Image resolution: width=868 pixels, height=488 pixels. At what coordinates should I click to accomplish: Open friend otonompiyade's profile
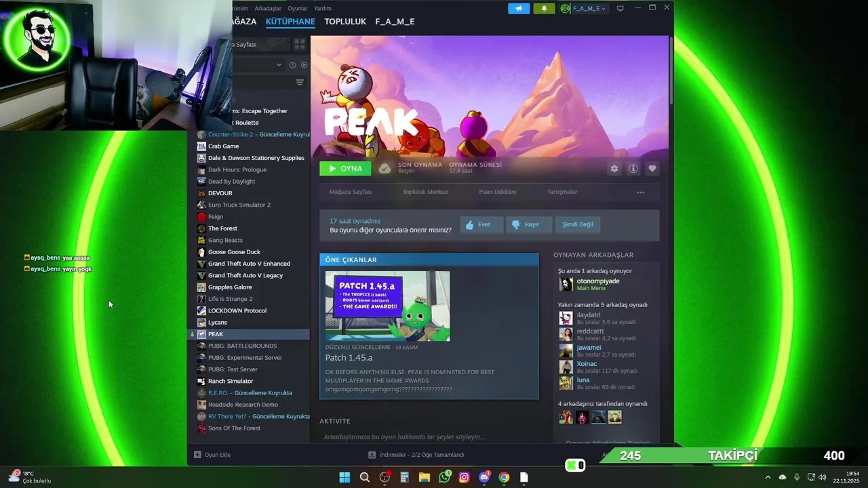point(597,281)
